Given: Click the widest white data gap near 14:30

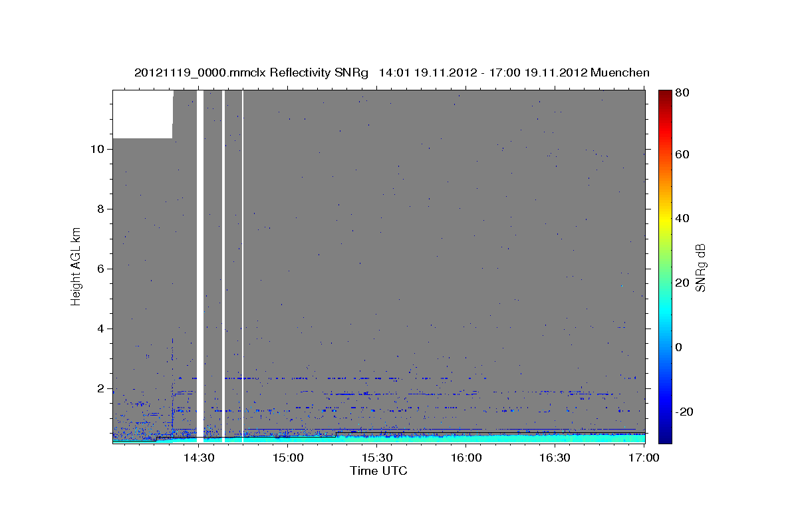Looking at the screenshot, I should (199, 266).
